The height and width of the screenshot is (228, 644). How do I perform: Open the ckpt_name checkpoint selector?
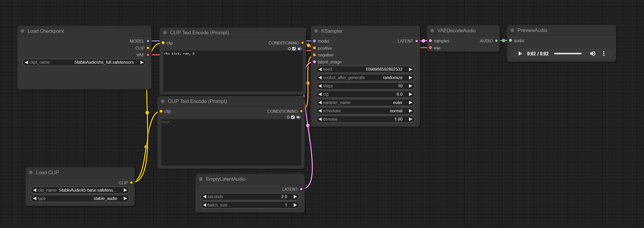pyautogui.click(x=84, y=62)
